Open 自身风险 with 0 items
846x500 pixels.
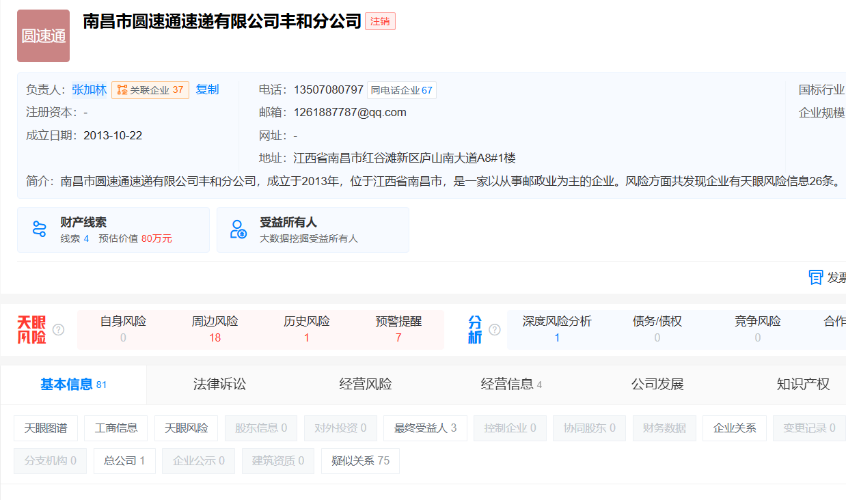[x=123, y=330]
